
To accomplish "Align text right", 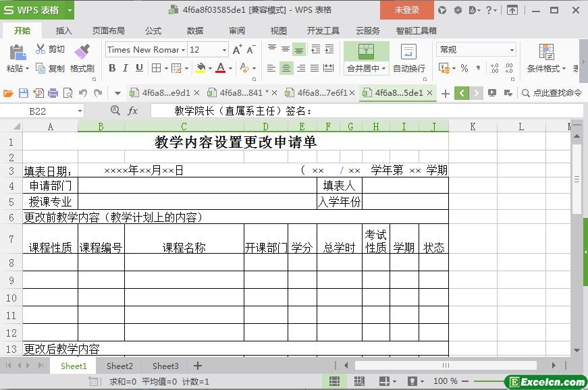I will [x=300, y=68].
